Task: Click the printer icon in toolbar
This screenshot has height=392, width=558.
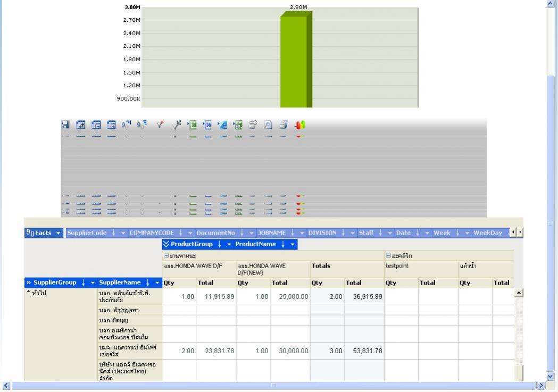Action: 284,124
